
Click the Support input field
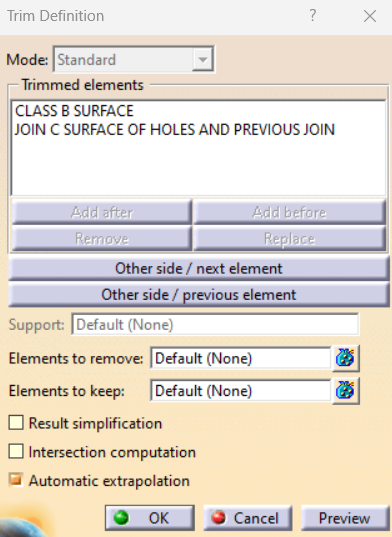coord(215,324)
